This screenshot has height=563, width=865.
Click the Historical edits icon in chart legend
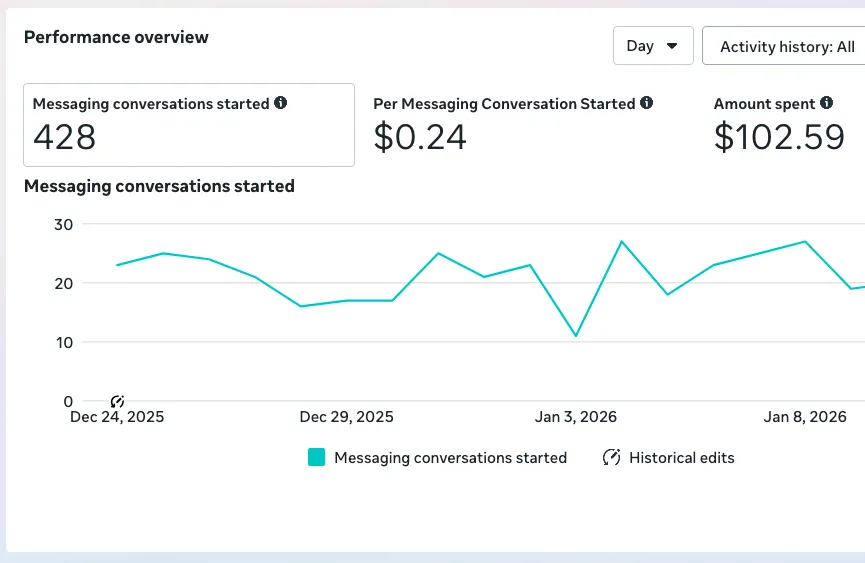tap(611, 458)
